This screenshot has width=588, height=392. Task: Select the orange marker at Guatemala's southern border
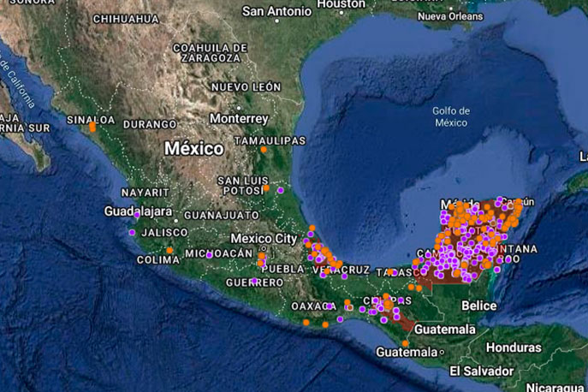click(405, 343)
